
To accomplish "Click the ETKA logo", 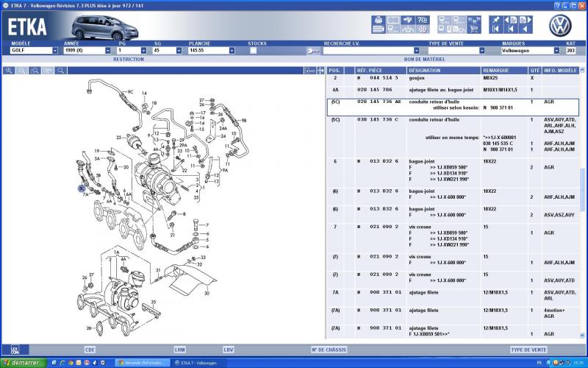I will click(x=27, y=27).
